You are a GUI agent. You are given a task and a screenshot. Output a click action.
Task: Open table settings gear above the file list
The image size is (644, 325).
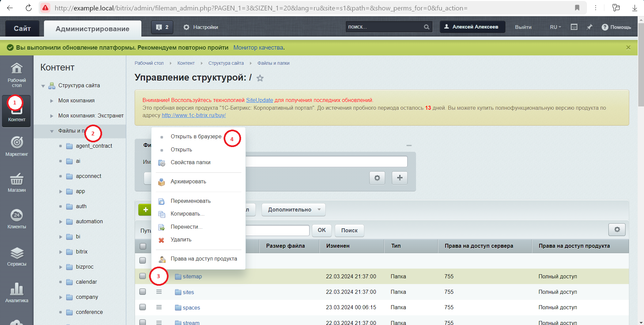pos(617,230)
